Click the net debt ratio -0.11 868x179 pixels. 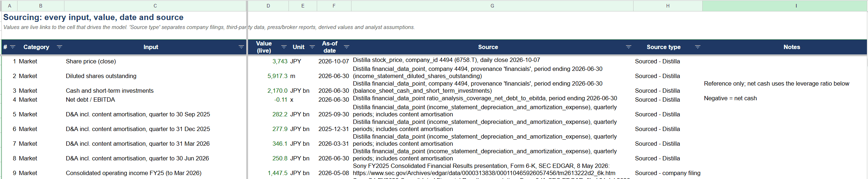pos(281,100)
